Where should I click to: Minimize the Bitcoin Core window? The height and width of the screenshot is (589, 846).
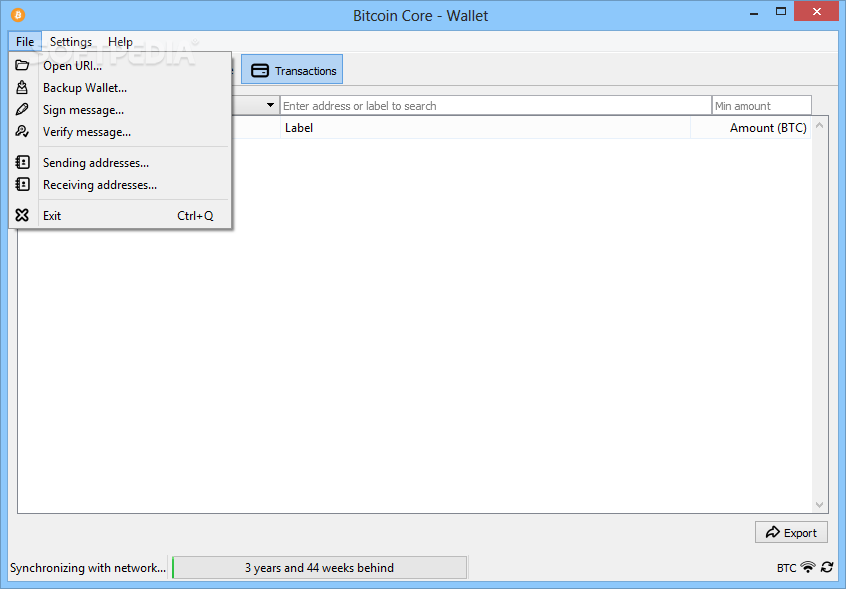point(754,12)
